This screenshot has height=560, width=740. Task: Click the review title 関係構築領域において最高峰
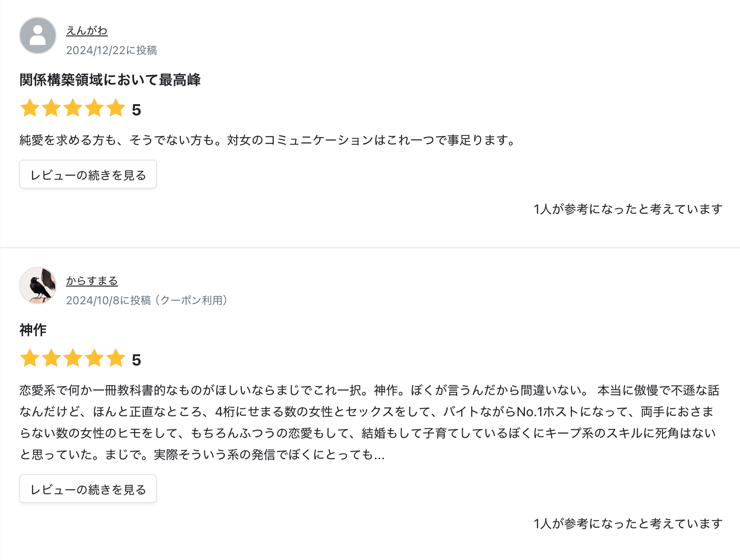pyautogui.click(x=110, y=80)
